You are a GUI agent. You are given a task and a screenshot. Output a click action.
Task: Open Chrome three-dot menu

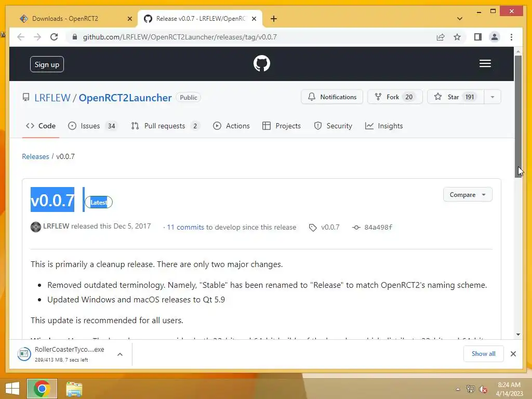click(x=511, y=37)
